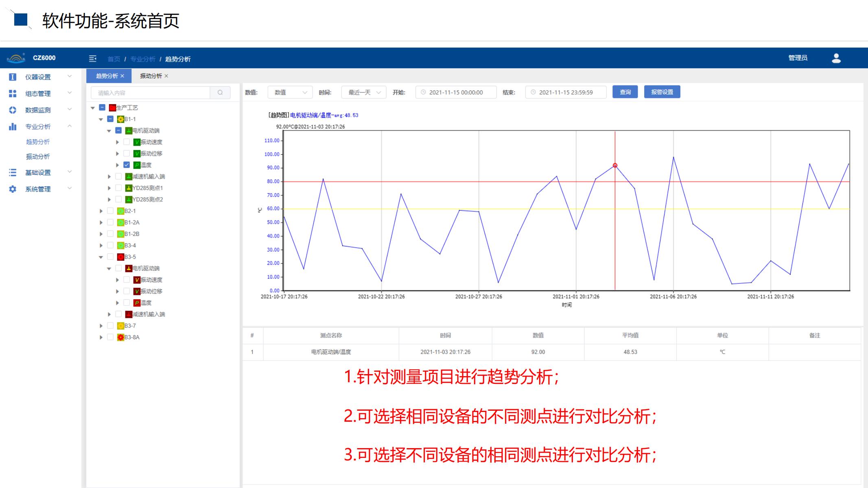This screenshot has height=488, width=868.
Task: Select the 组态管理 grid icon in sidebar
Action: coord(13,93)
